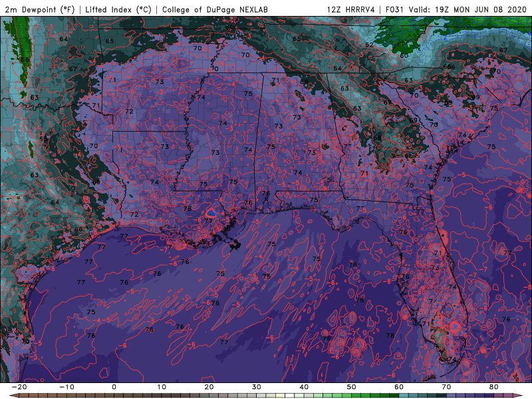Viewport: 532px width, 399px height.
Task: Click the '-10' color scale label
Action: (x=66, y=387)
